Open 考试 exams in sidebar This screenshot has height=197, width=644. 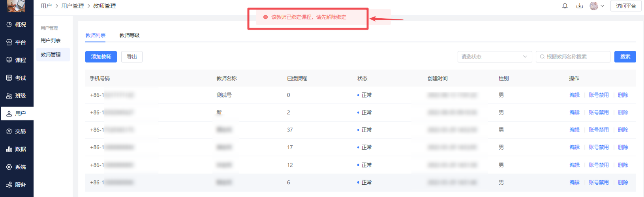coord(17,78)
